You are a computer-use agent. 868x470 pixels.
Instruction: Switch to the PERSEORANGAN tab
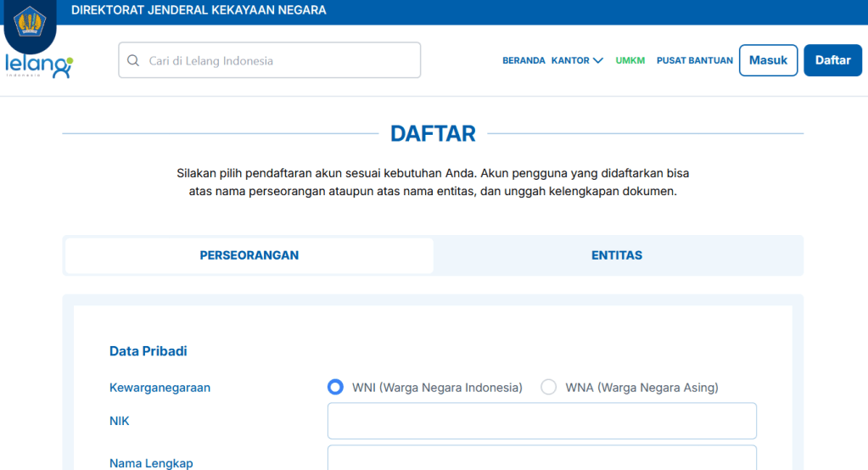249,255
